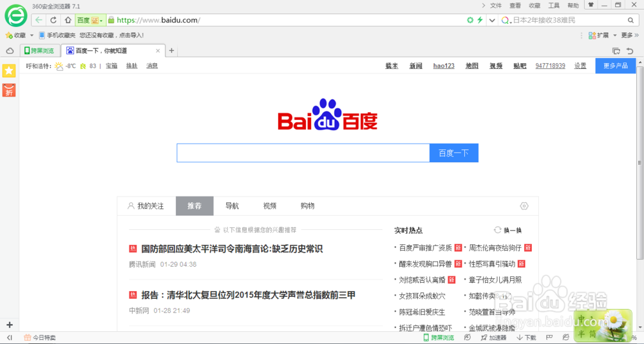Switch to the 跨屏浏览 tab
The height and width of the screenshot is (344, 644).
[x=41, y=50]
